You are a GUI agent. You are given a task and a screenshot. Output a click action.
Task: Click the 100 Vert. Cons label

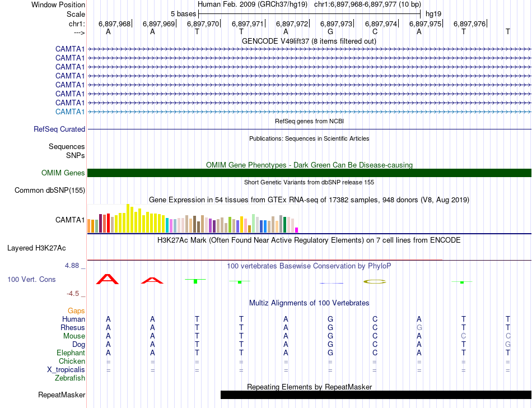coord(31,279)
